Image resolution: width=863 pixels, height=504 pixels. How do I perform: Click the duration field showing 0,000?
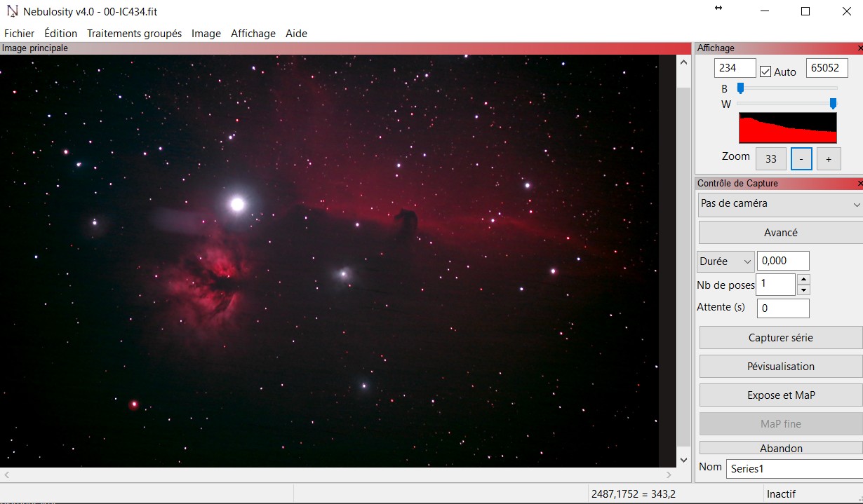pyautogui.click(x=783, y=261)
